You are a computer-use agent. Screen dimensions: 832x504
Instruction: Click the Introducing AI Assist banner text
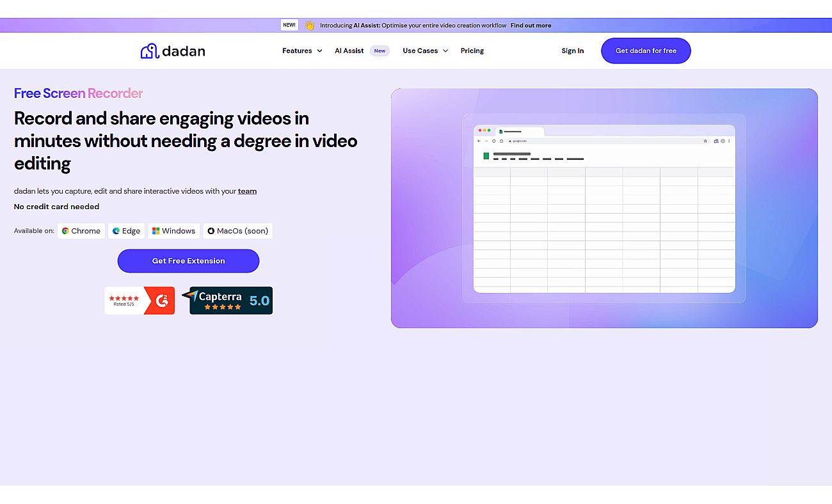(x=413, y=26)
